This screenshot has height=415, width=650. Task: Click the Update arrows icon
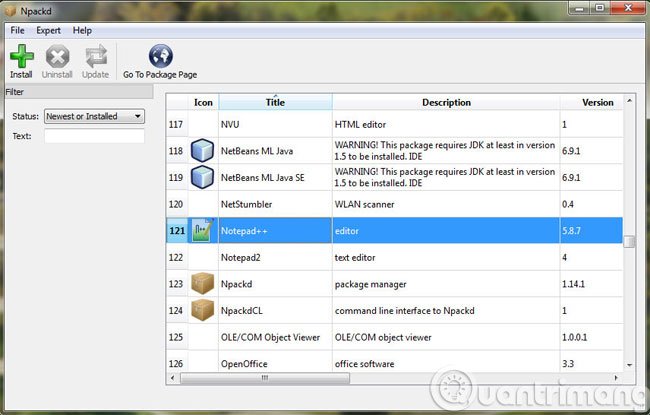[96, 56]
